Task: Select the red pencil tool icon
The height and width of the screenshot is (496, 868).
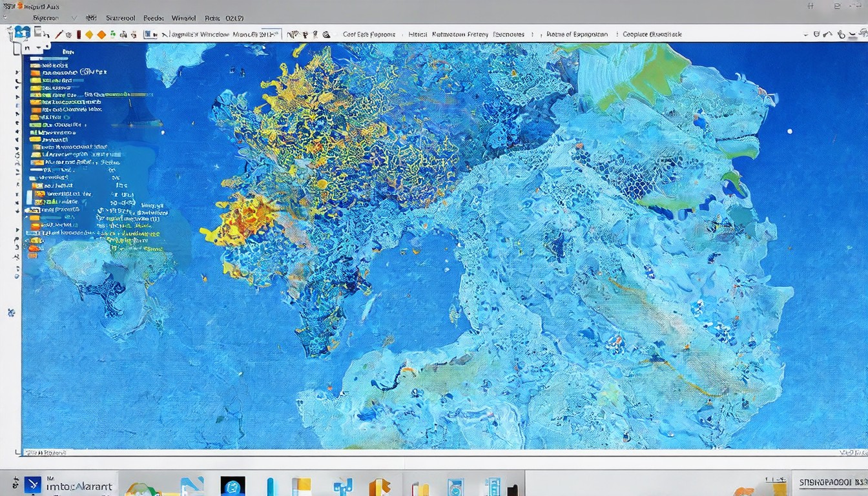Action: (x=59, y=34)
